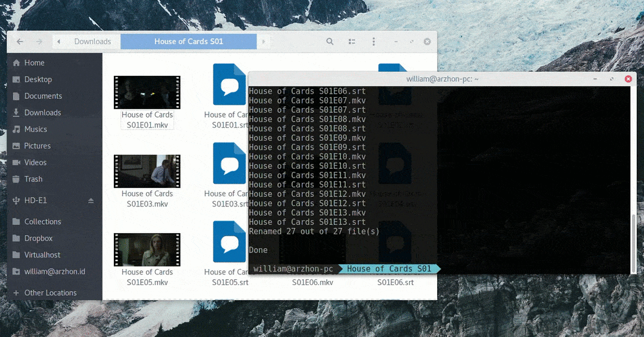Screen dimensions: 644x337
Task: Select the S01E01.srt subtitle file icon
Action: (x=229, y=84)
